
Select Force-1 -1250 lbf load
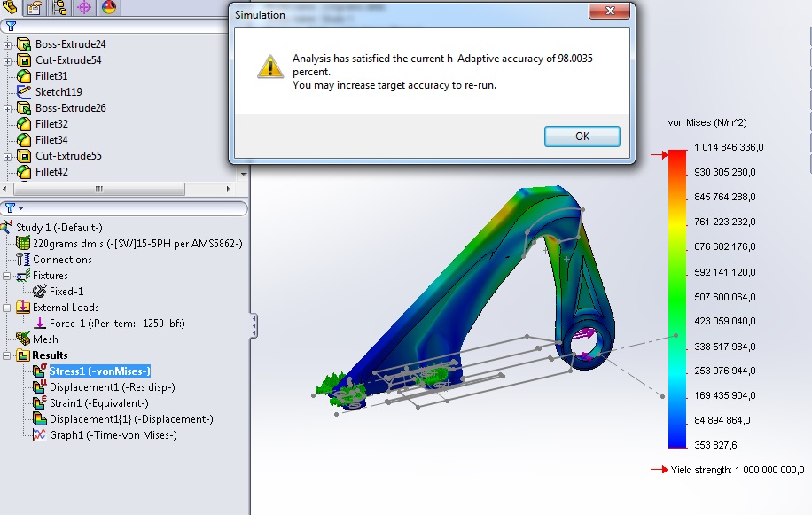point(117,324)
